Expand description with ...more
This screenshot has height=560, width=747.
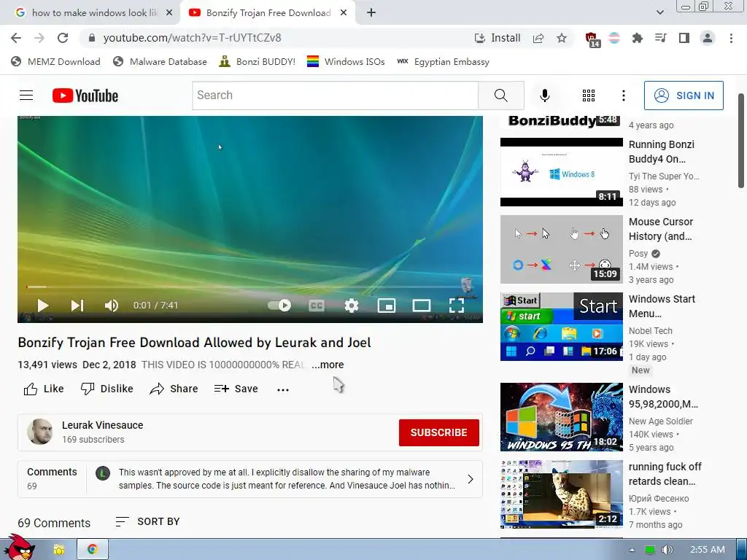pos(328,365)
